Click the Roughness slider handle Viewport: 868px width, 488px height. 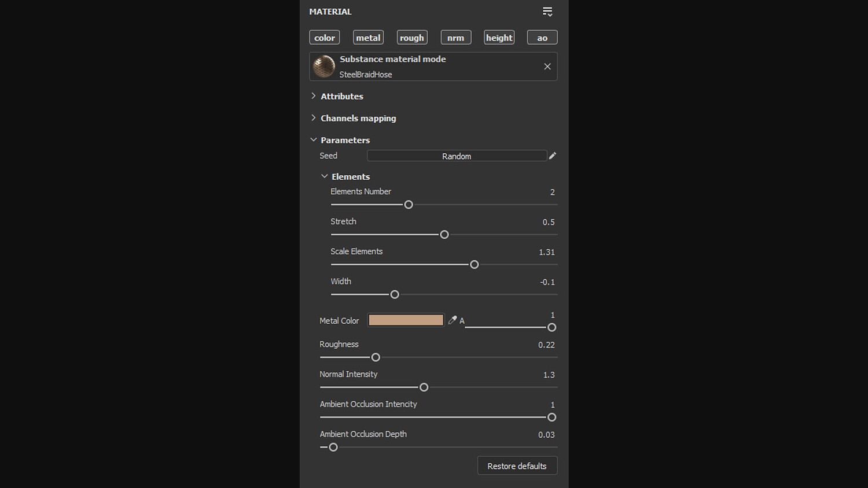tap(376, 357)
